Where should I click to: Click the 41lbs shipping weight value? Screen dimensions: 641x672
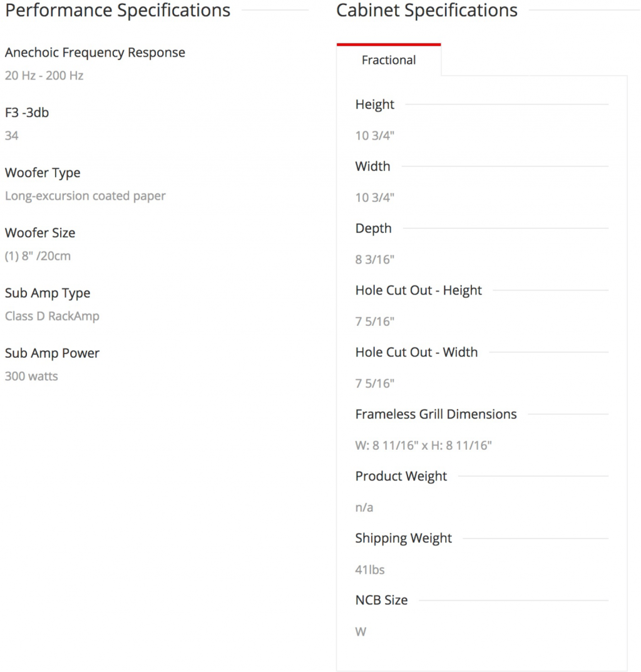[x=370, y=569]
